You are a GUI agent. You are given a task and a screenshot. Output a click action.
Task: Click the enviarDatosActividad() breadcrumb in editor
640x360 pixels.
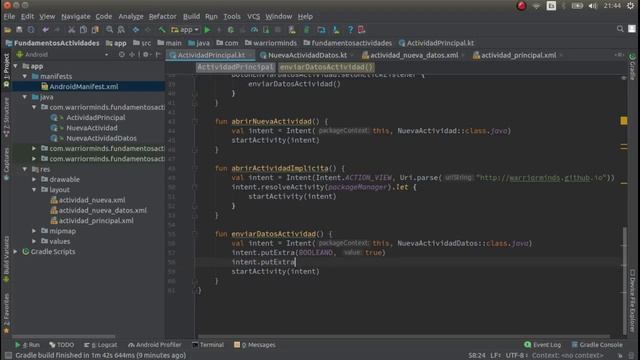pos(326,67)
